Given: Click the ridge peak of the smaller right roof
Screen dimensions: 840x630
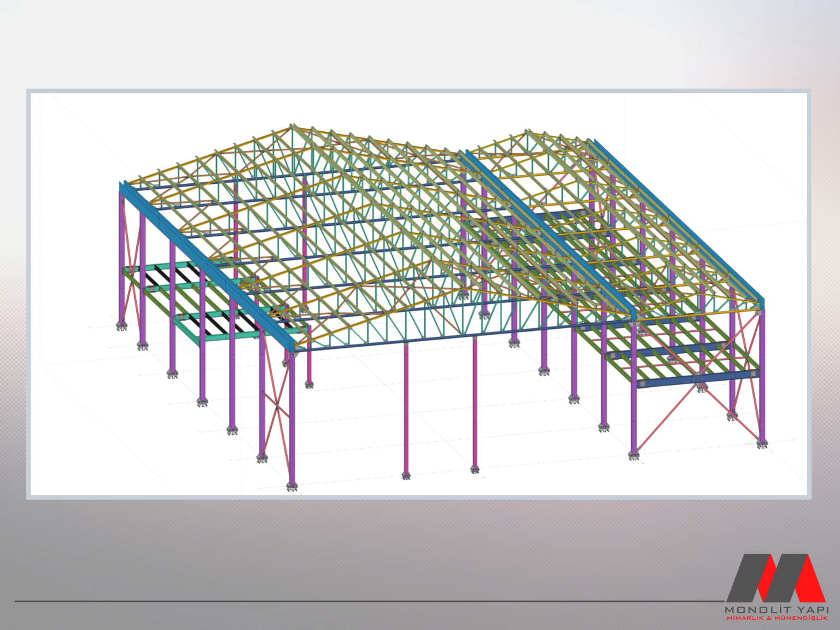Looking at the screenshot, I should tap(528, 131).
